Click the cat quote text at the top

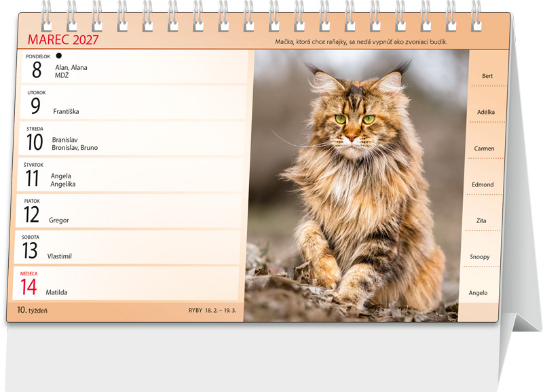click(361, 42)
